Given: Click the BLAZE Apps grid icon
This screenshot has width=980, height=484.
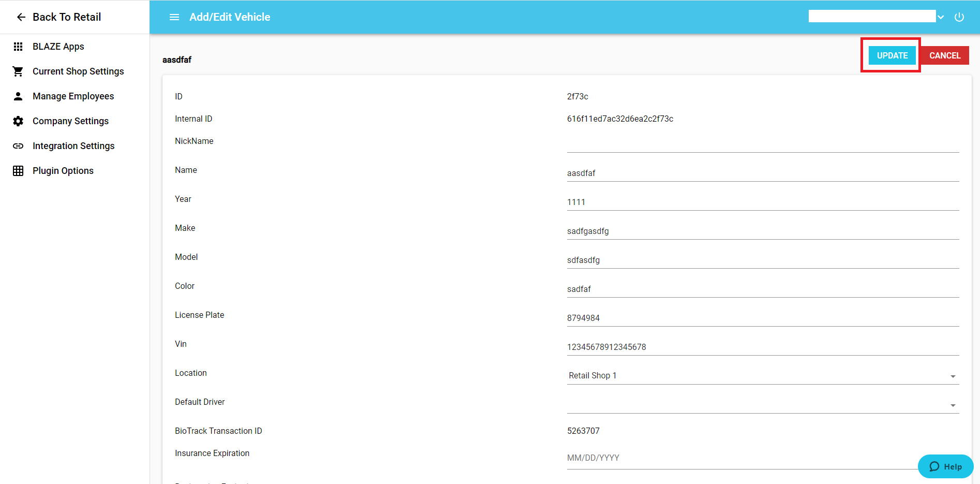Looking at the screenshot, I should (18, 47).
